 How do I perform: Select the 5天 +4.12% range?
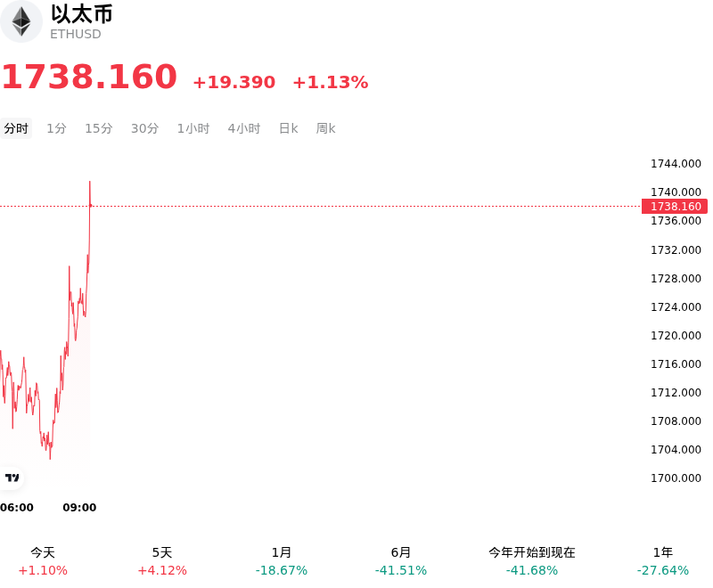pyautogui.click(x=162, y=561)
